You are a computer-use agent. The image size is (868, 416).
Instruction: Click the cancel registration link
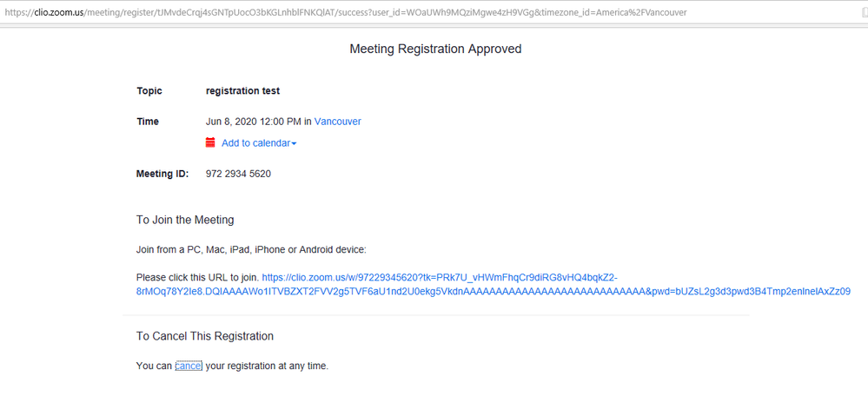point(189,366)
